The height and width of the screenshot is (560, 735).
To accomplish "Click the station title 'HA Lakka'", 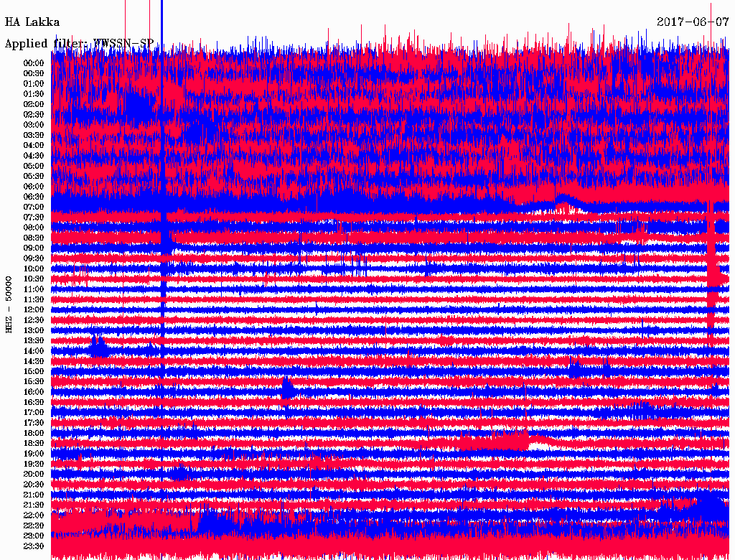I will (x=32, y=22).
